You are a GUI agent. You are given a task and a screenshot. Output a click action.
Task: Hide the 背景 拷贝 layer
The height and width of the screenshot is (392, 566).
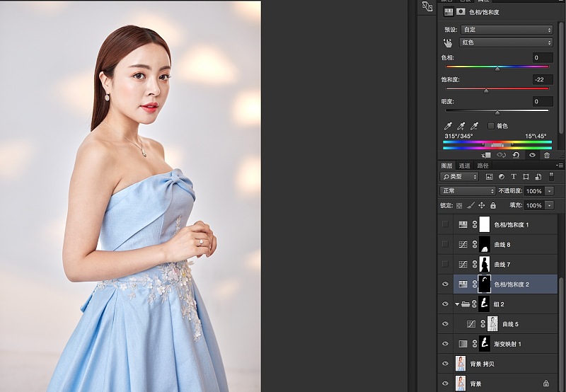coord(445,364)
